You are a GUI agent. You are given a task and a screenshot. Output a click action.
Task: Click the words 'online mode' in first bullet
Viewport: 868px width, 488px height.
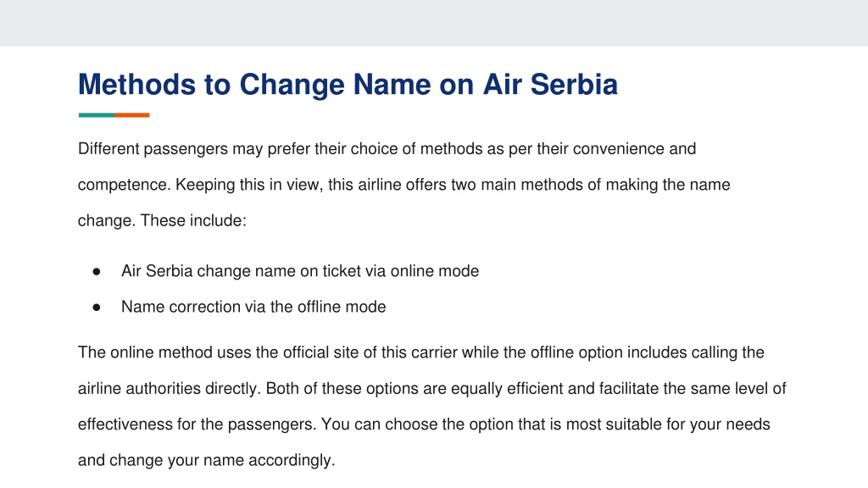pos(435,271)
